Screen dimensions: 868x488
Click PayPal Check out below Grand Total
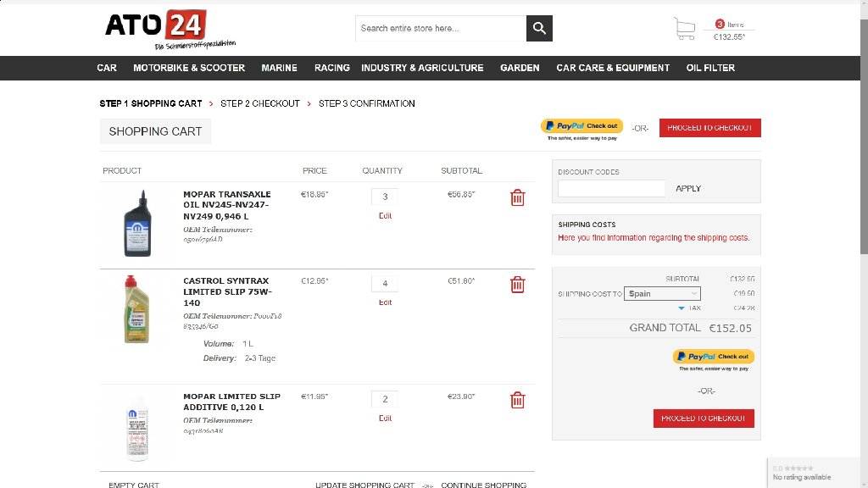click(714, 357)
